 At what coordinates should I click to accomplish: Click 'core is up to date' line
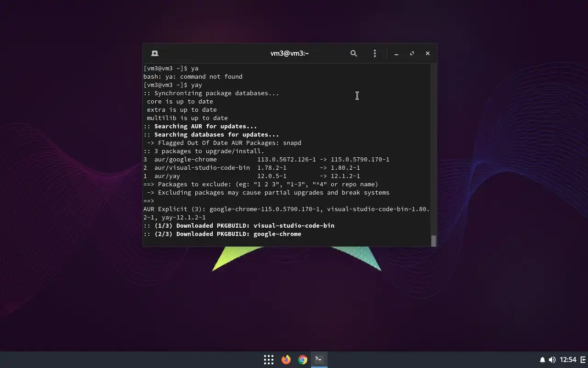click(x=180, y=102)
